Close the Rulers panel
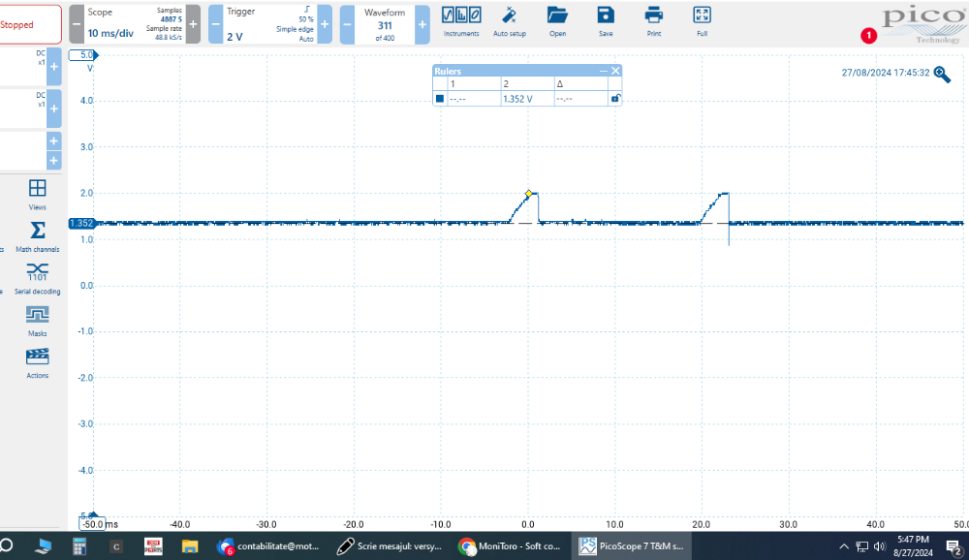Viewport: 969px width, 560px height. 615,71
